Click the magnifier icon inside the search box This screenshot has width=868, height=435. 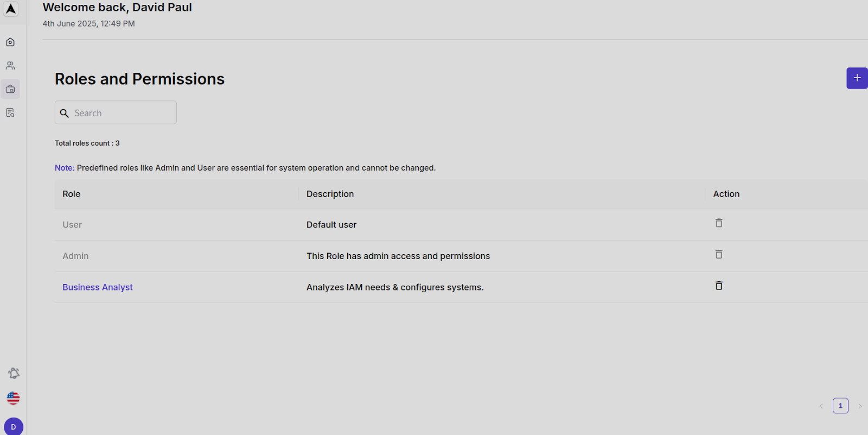point(65,113)
